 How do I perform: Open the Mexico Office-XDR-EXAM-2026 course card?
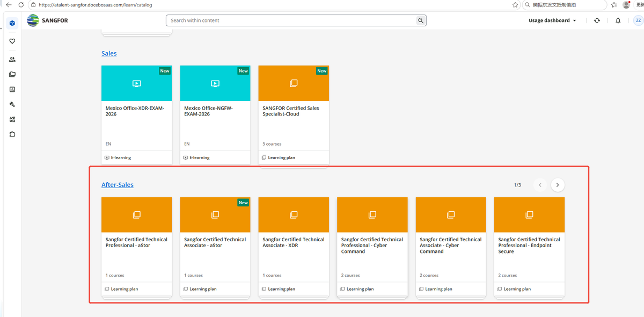tap(137, 115)
